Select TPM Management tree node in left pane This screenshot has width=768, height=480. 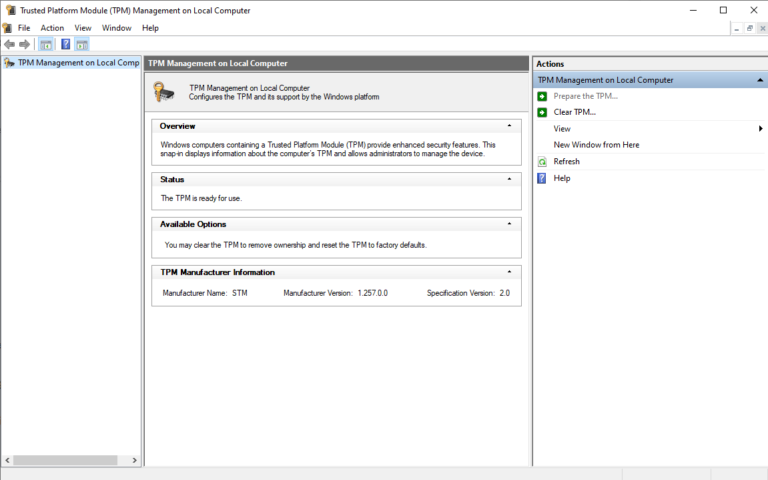click(x=76, y=63)
